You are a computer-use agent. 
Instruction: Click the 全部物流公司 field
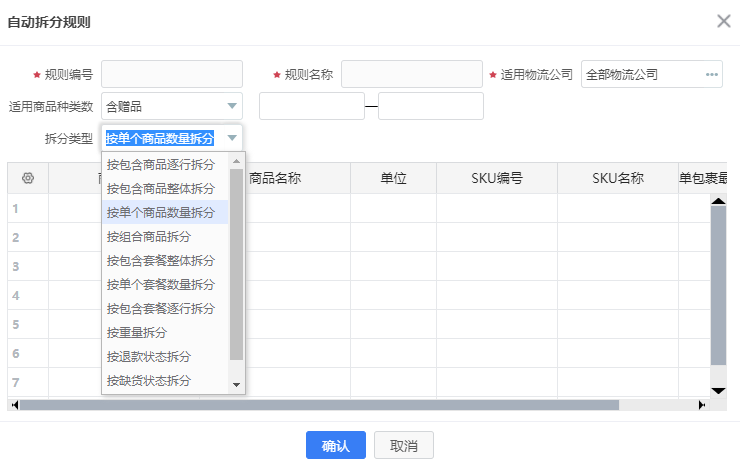[x=651, y=74]
